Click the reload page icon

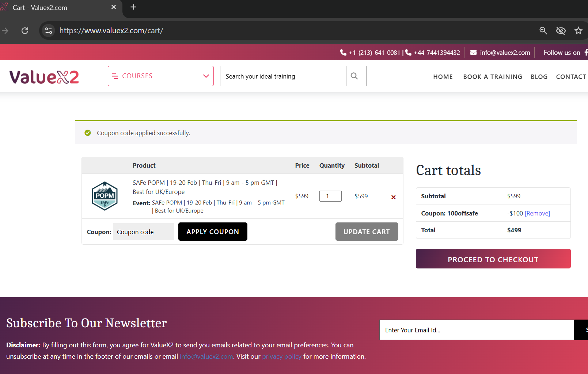[24, 31]
